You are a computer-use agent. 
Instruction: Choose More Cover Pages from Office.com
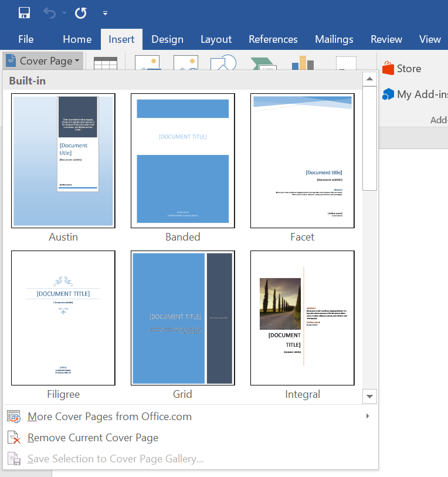pyautogui.click(x=110, y=417)
